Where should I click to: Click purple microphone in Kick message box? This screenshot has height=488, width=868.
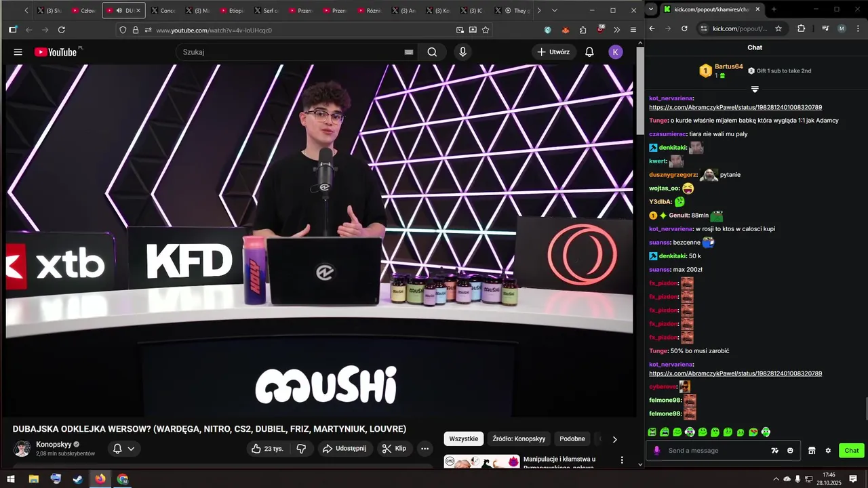click(656, 451)
